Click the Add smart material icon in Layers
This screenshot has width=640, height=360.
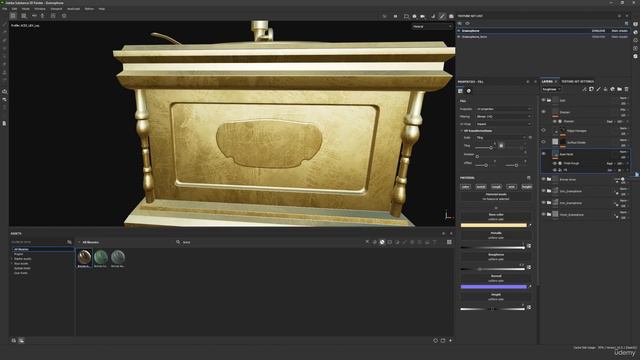(x=612, y=89)
